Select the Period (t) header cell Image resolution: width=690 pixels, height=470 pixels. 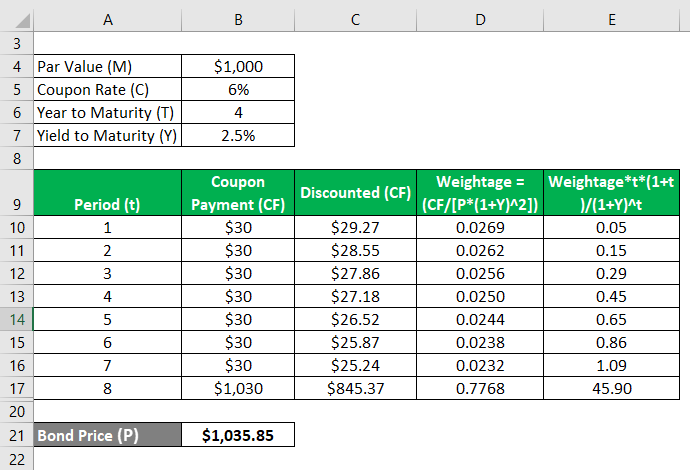tap(107, 193)
